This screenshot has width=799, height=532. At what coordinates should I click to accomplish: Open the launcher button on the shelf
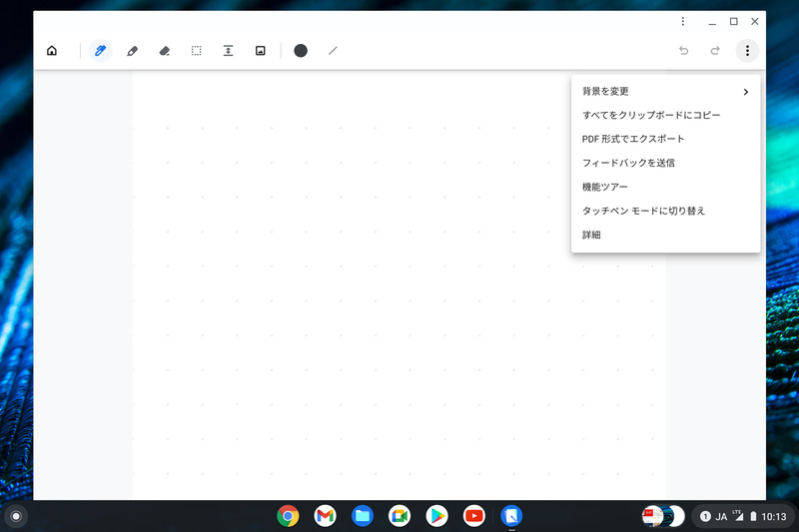16,516
